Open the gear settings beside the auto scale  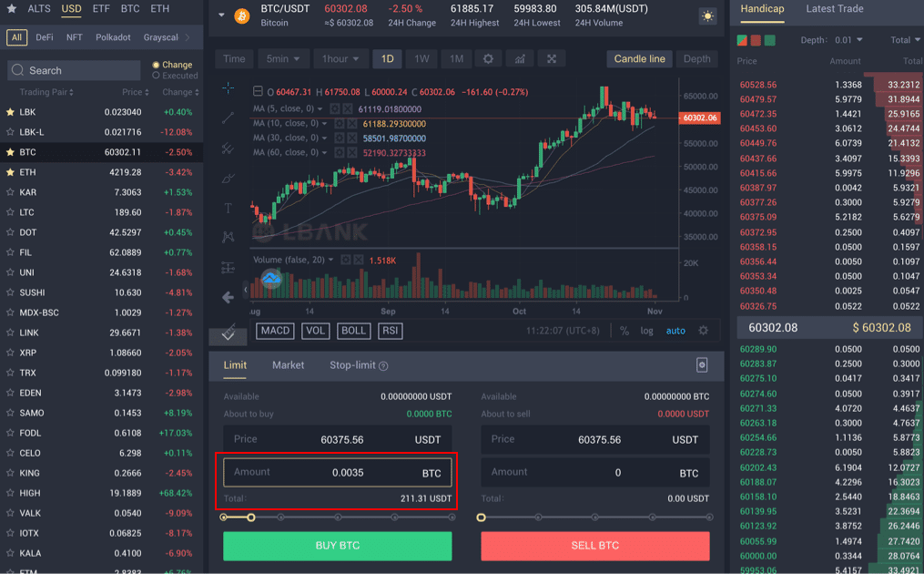(703, 331)
